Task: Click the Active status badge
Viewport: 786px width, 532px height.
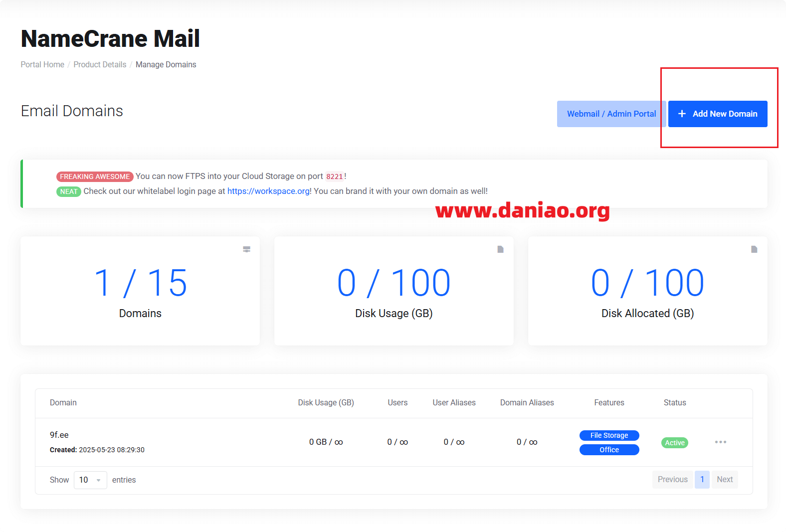Action: click(675, 443)
